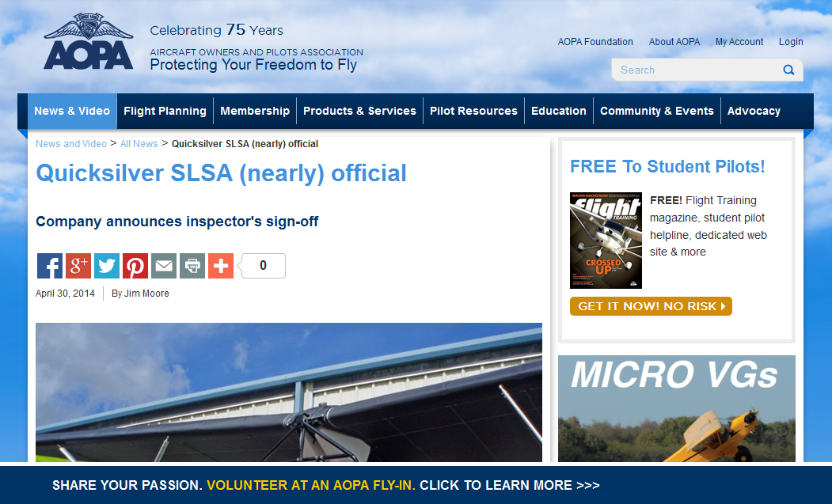Email the article with envelope icon

pyautogui.click(x=164, y=266)
